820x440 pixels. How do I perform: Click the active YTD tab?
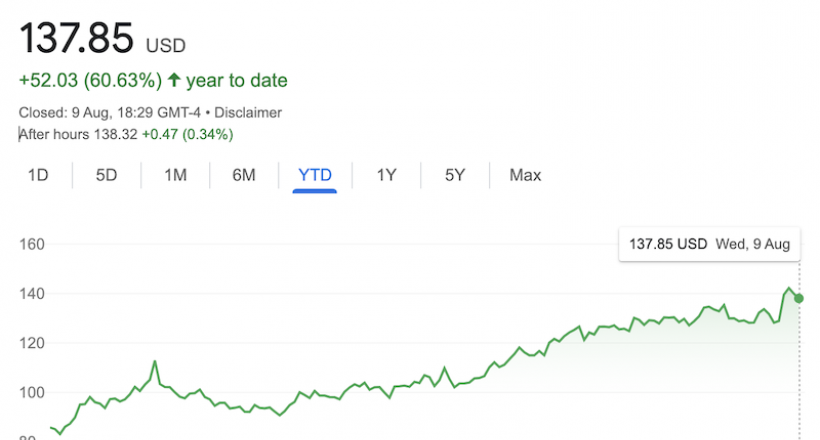pos(315,175)
